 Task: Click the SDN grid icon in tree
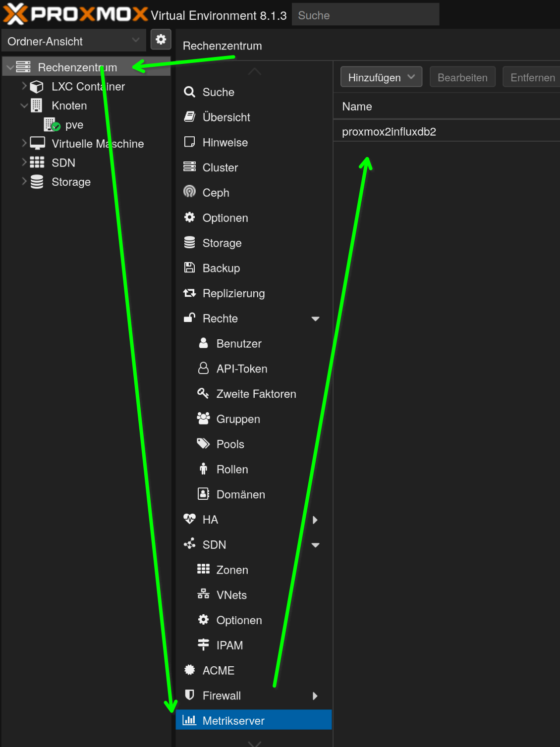[37, 162]
